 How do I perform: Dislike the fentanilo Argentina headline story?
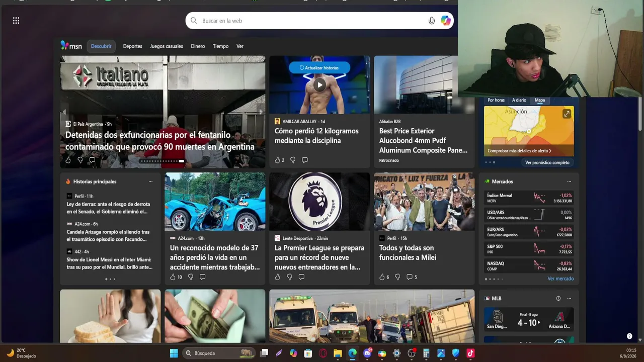click(80, 160)
